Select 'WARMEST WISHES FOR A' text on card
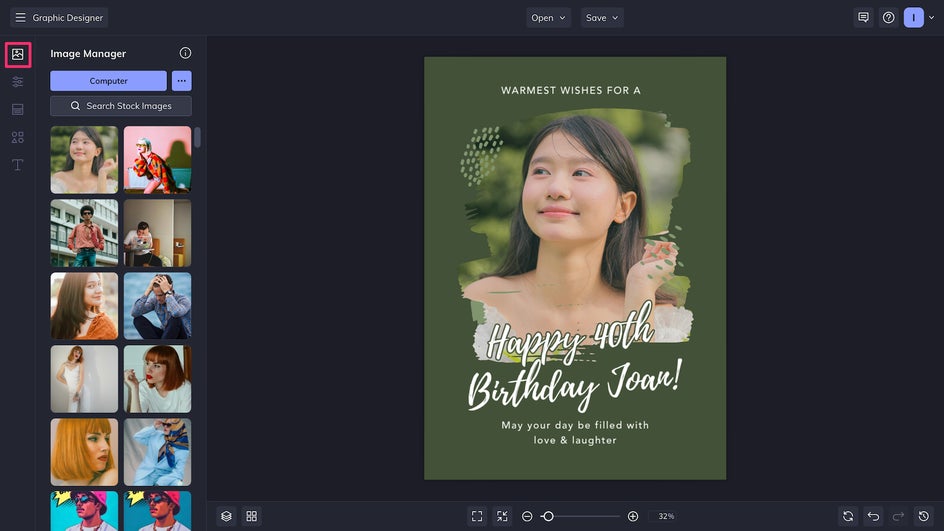Image resolution: width=944 pixels, height=531 pixels. click(x=571, y=90)
